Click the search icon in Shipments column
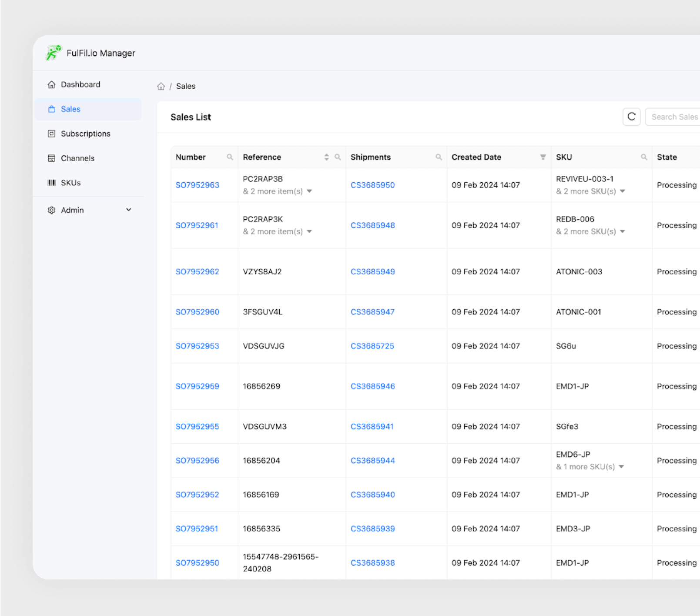The image size is (700, 616). 439,157
